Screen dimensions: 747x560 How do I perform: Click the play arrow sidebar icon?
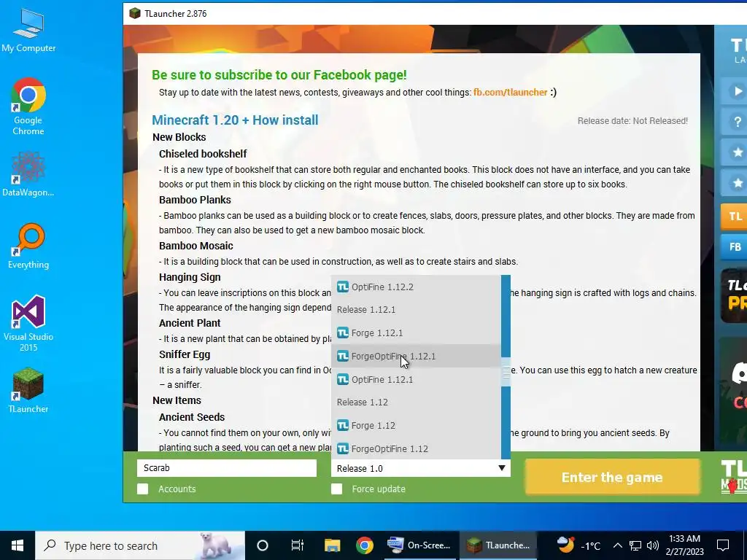(x=737, y=91)
